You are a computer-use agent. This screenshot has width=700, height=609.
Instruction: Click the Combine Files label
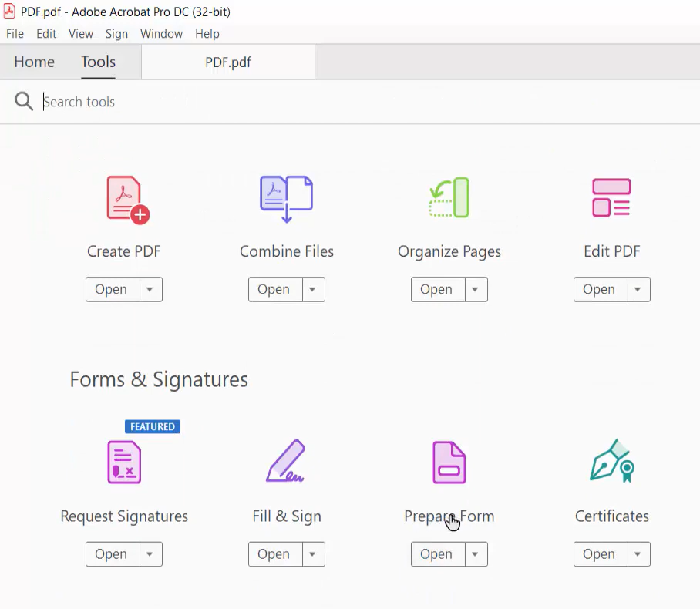pos(287,251)
